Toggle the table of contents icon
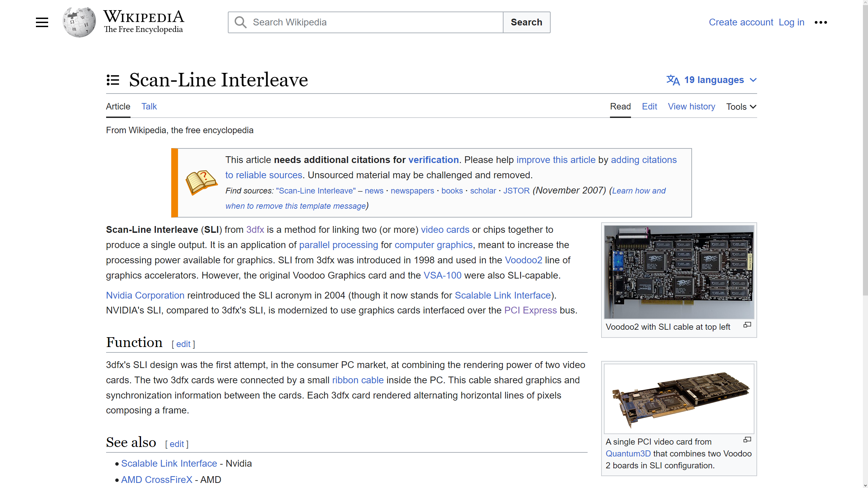 [x=113, y=80]
